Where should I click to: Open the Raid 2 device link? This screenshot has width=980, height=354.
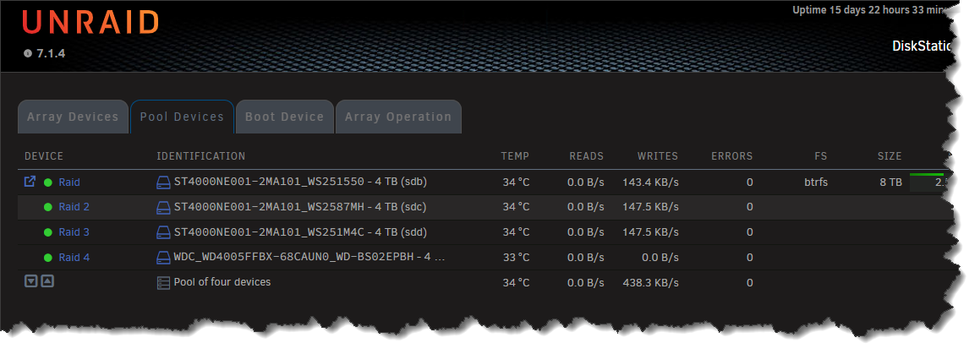coord(74,207)
